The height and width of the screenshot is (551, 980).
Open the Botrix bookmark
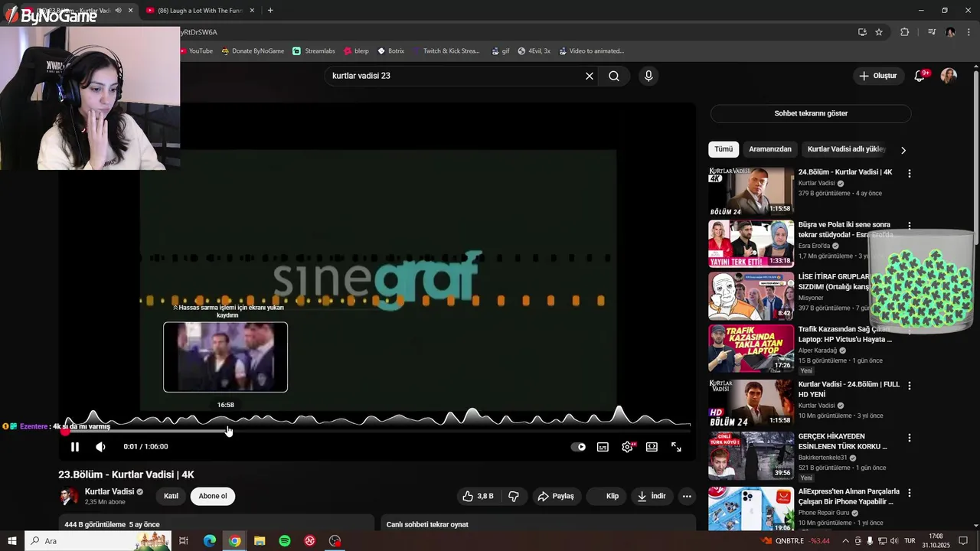tap(390, 51)
